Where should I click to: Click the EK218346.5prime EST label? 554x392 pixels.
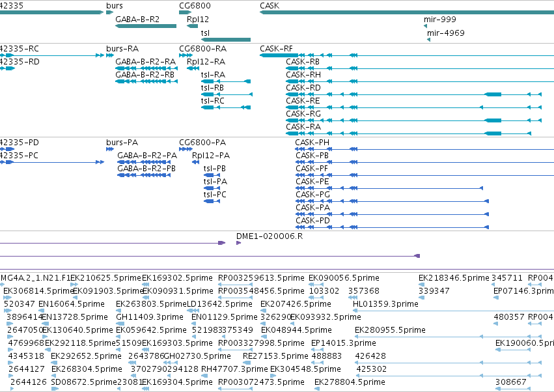(454, 278)
